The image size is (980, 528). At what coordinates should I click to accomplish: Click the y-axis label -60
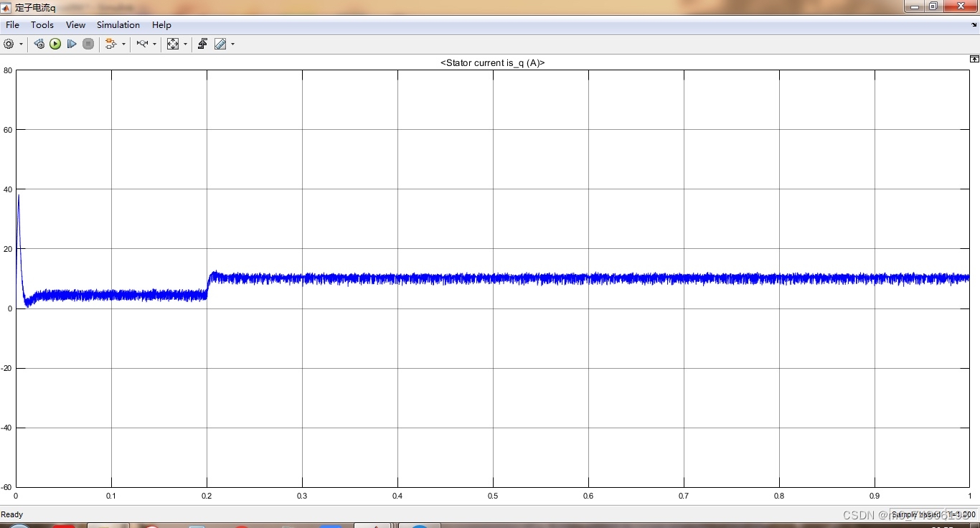6,487
